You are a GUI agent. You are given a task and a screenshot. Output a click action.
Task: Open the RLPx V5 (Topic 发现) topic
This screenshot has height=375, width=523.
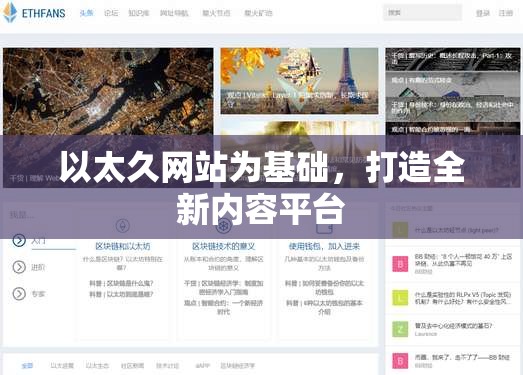pyautogui.click(x=463, y=298)
